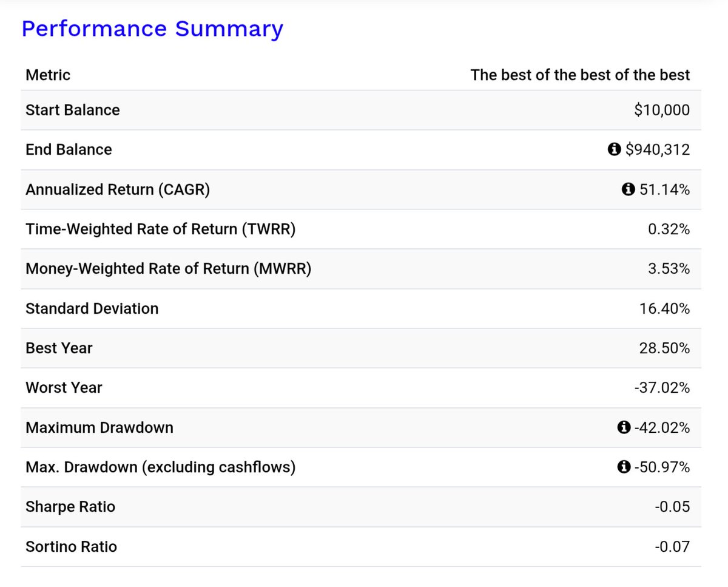Select the Annualized Return (CAGR) label
728x587 pixels.
click(x=118, y=189)
